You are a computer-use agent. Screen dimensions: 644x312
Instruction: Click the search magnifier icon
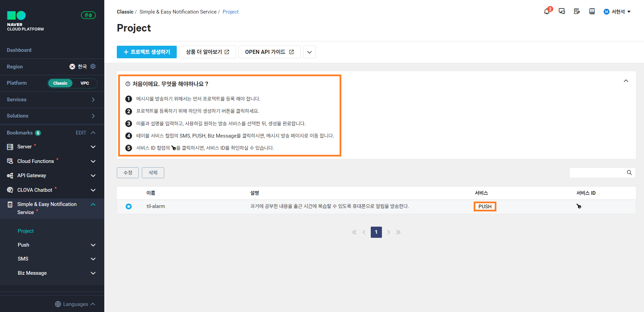pos(629,172)
